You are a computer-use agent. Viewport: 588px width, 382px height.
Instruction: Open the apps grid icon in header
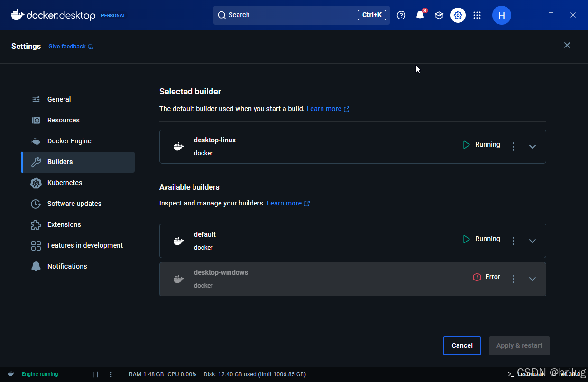pyautogui.click(x=477, y=15)
